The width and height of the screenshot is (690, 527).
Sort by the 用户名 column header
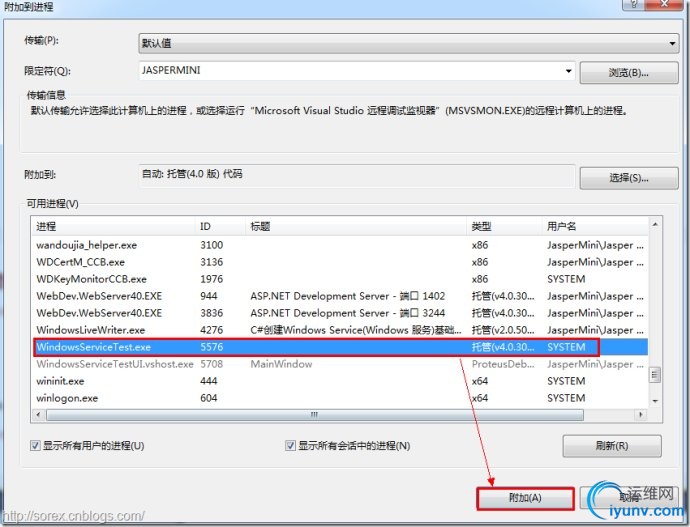tap(595, 226)
